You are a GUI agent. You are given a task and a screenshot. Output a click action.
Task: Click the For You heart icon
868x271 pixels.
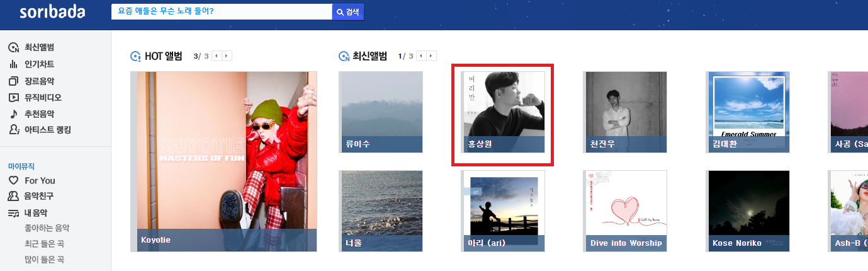(x=13, y=180)
